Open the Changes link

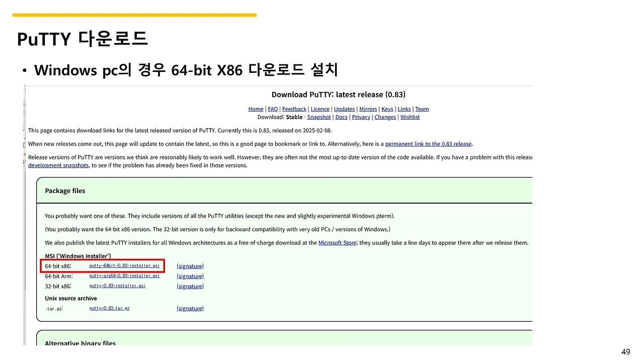coord(385,117)
